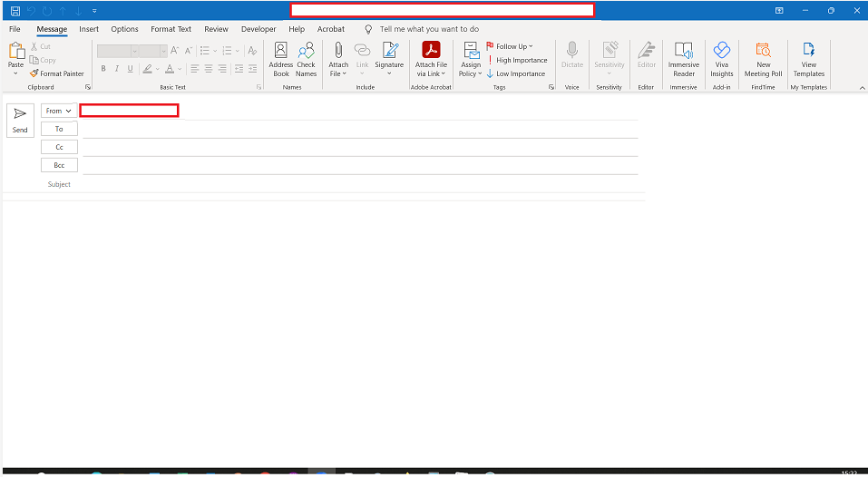The width and height of the screenshot is (868, 477).
Task: Click the Clear Formatting icon
Action: pyautogui.click(x=252, y=51)
